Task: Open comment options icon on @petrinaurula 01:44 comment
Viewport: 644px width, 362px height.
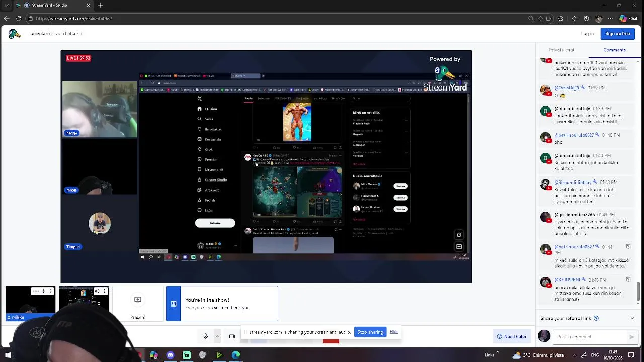Action: [x=628, y=246]
